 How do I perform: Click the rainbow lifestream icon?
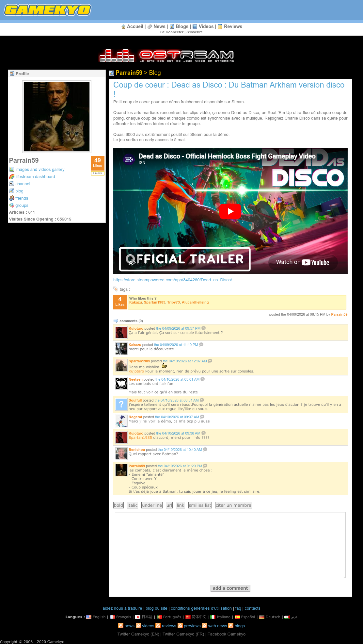pyautogui.click(x=12, y=176)
